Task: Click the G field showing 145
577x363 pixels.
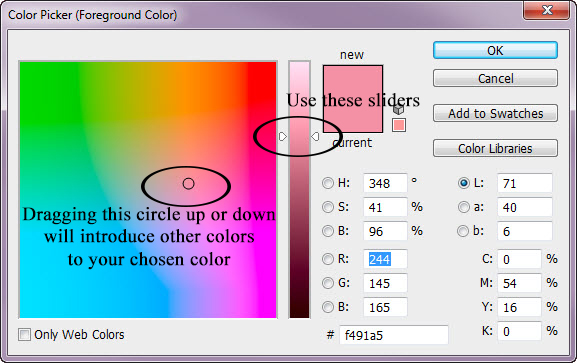Action: pos(385,283)
